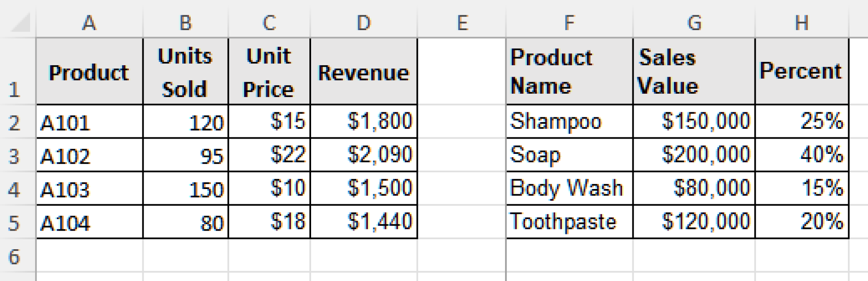Screen dimensions: 868x281
Task: Select the column F header
Action: (569, 23)
